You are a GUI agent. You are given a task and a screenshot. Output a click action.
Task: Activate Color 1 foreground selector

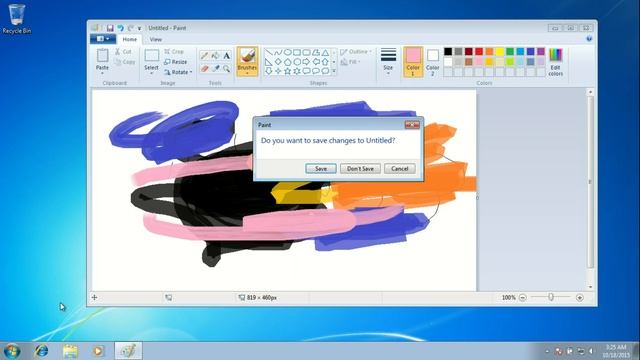413,61
